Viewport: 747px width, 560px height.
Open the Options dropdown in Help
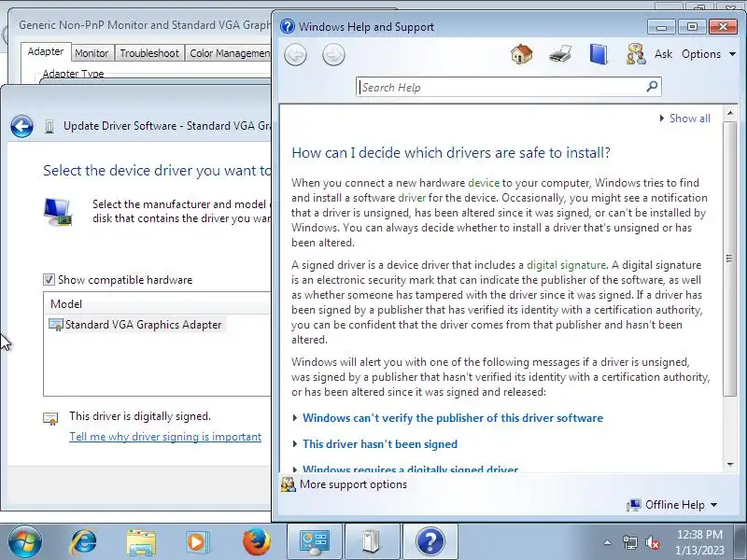(709, 54)
